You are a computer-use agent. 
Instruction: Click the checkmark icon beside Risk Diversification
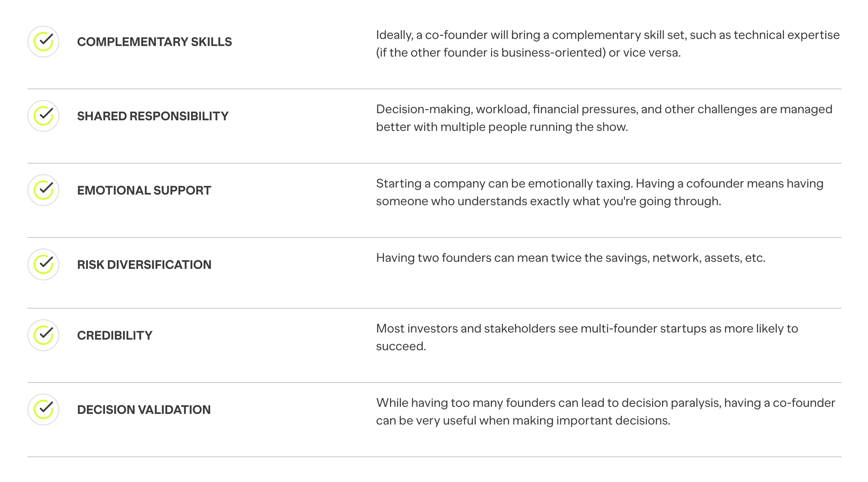(43, 264)
